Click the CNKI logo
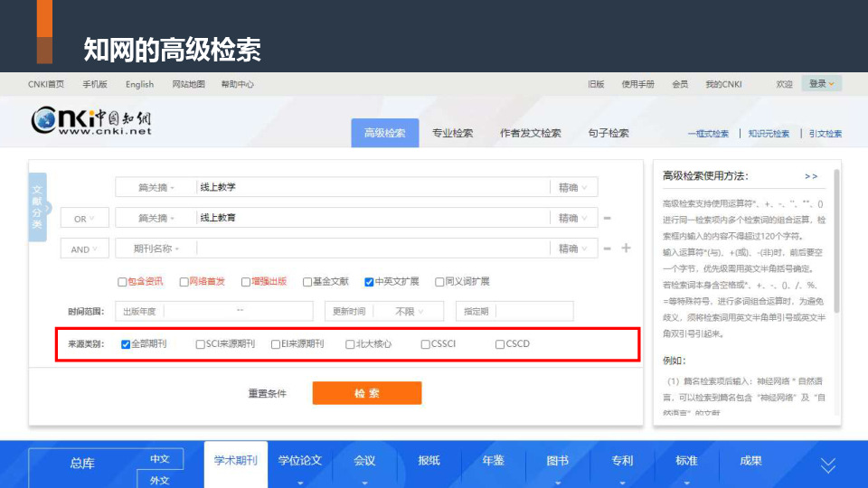 (90, 120)
